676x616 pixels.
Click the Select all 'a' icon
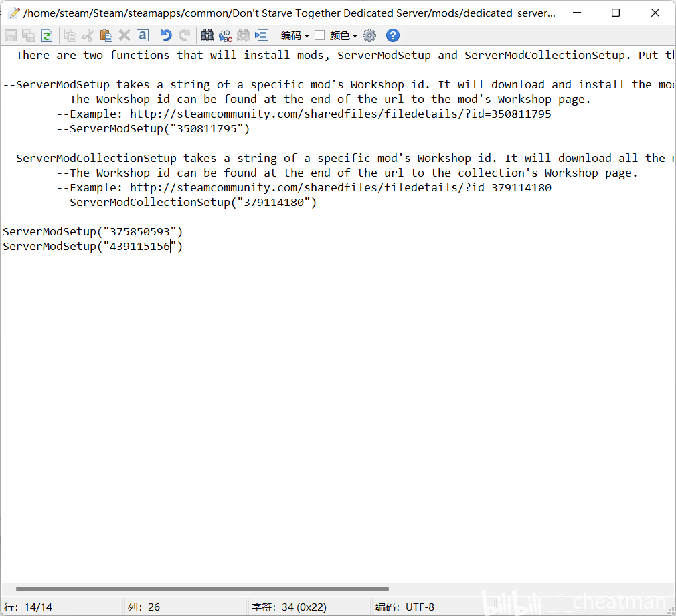coord(143,35)
